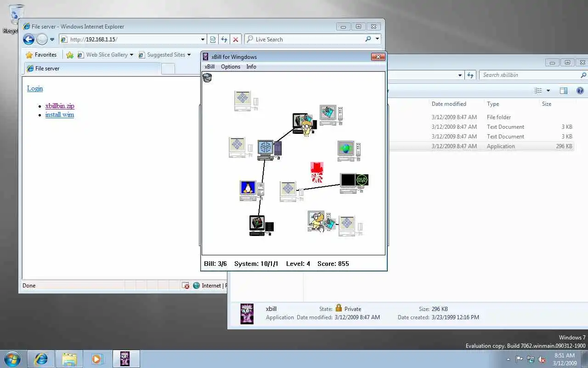
Task: Open the xBill menu
Action: [209, 67]
